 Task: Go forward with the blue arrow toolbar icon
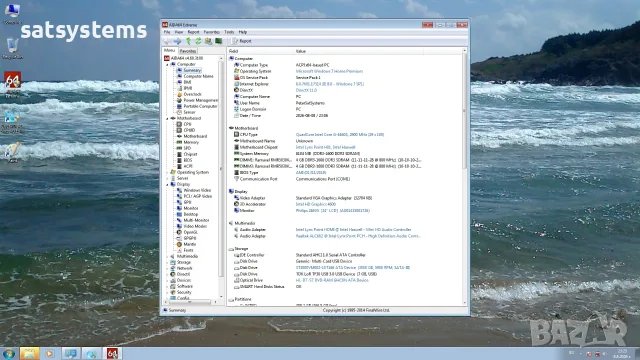pos(177,41)
